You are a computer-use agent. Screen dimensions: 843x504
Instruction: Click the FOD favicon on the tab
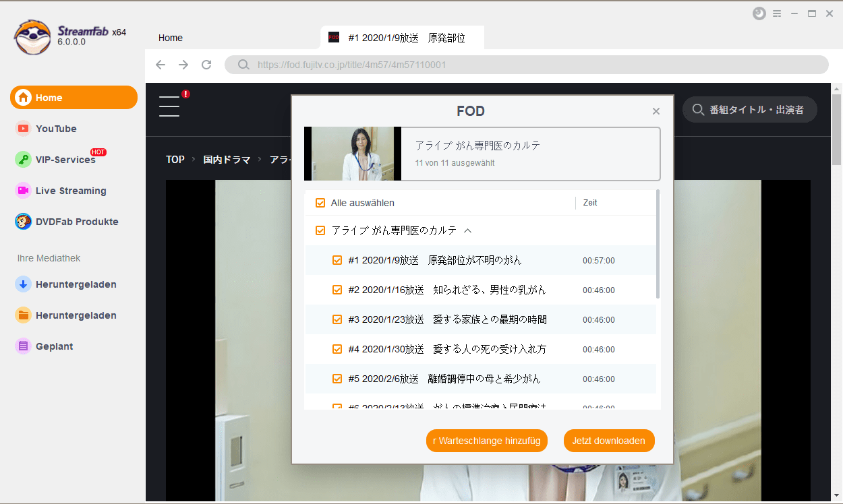[x=334, y=37]
